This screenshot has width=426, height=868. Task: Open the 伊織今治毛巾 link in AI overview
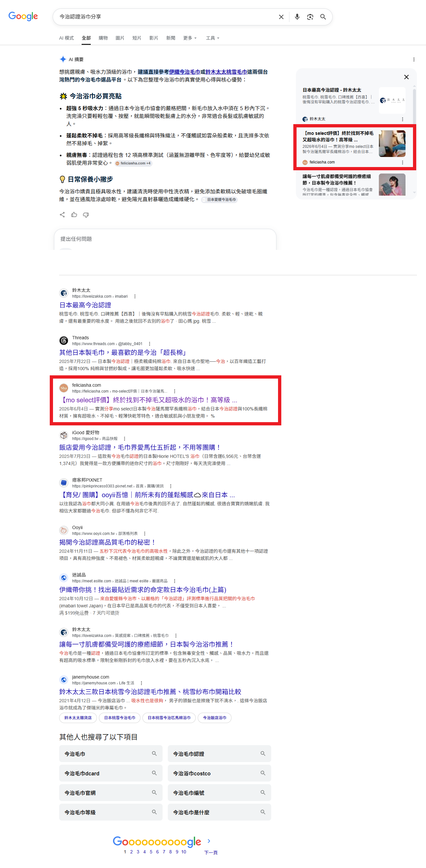[x=184, y=72]
